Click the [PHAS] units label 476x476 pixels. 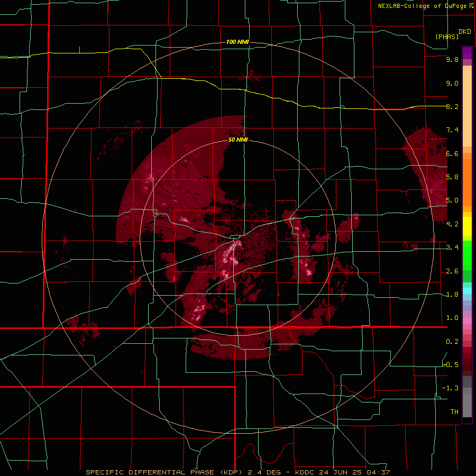[447, 36]
